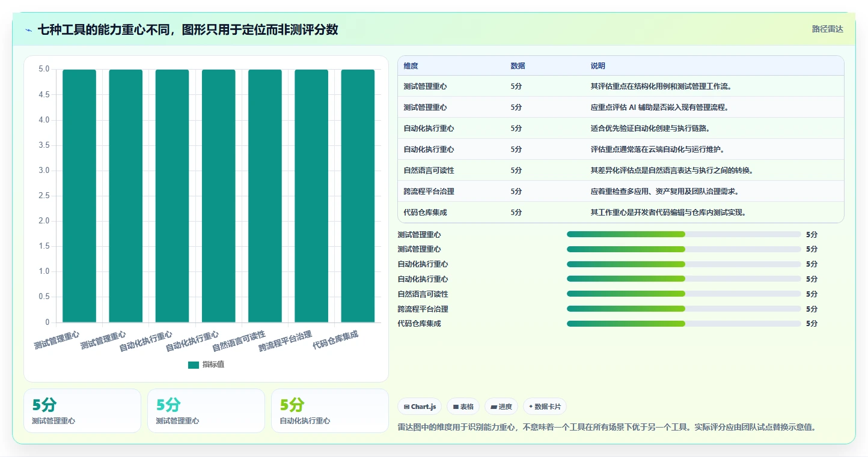Click the 5.0 y-axis value

tap(44, 69)
